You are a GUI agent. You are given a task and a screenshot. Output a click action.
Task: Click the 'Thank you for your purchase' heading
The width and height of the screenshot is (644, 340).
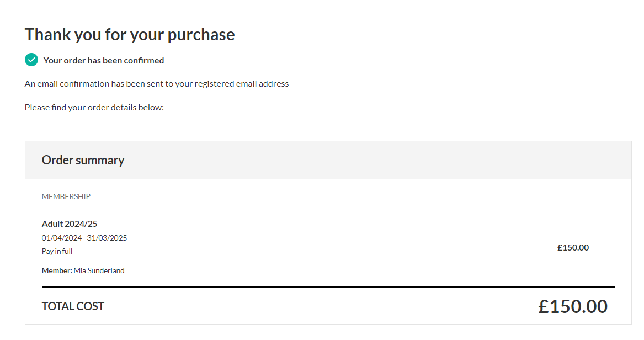point(130,34)
